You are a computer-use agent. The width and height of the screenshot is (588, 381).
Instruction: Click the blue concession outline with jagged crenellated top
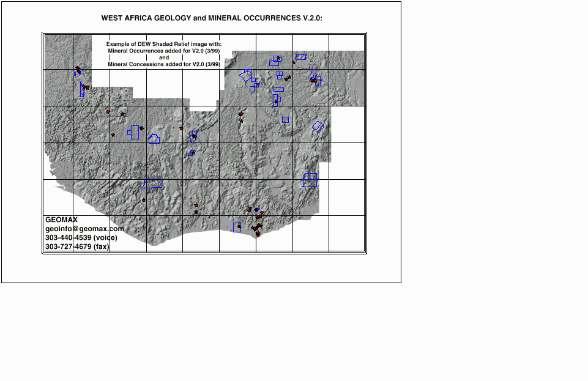point(154,139)
